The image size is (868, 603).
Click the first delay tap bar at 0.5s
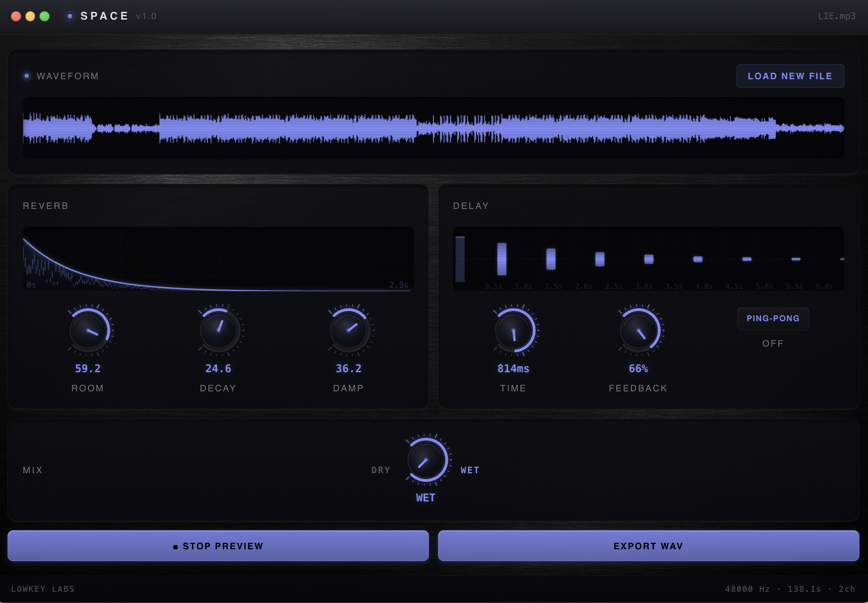tap(502, 259)
